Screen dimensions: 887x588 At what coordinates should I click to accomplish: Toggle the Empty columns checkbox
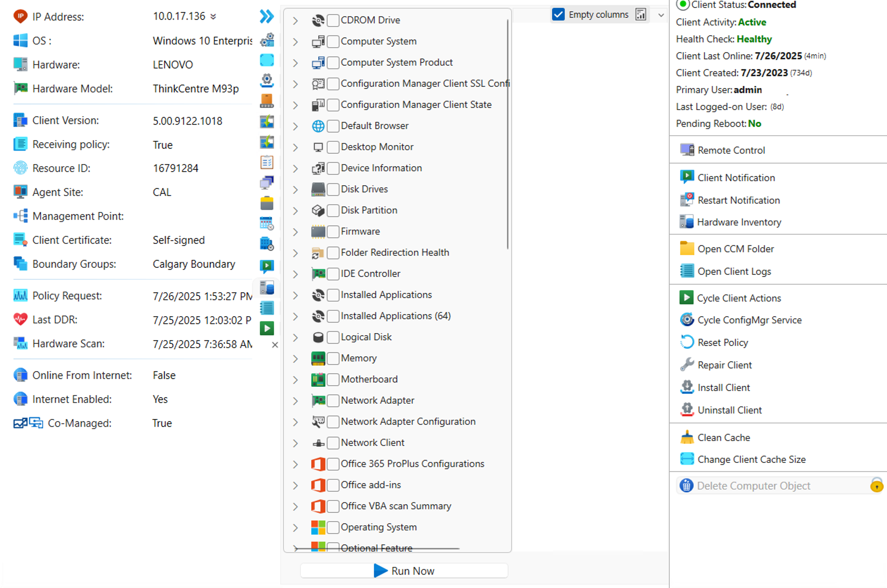tap(558, 15)
